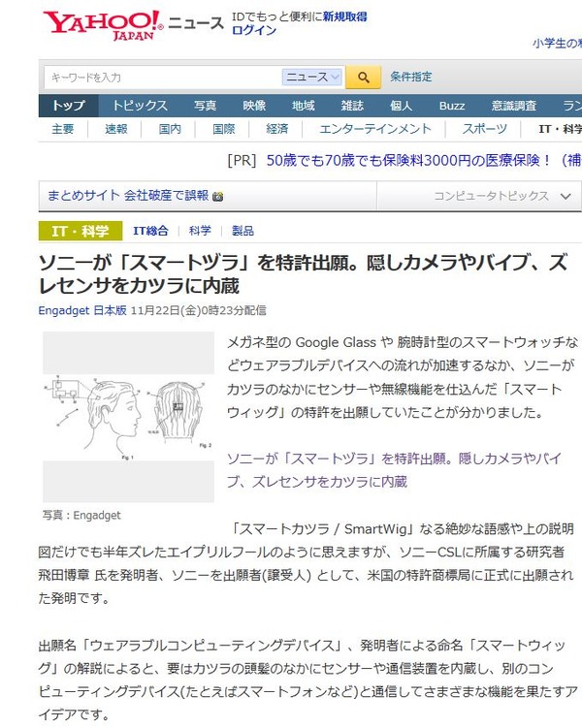Open the ニュース search category dropdown
The width and height of the screenshot is (582, 728).
[x=312, y=77]
